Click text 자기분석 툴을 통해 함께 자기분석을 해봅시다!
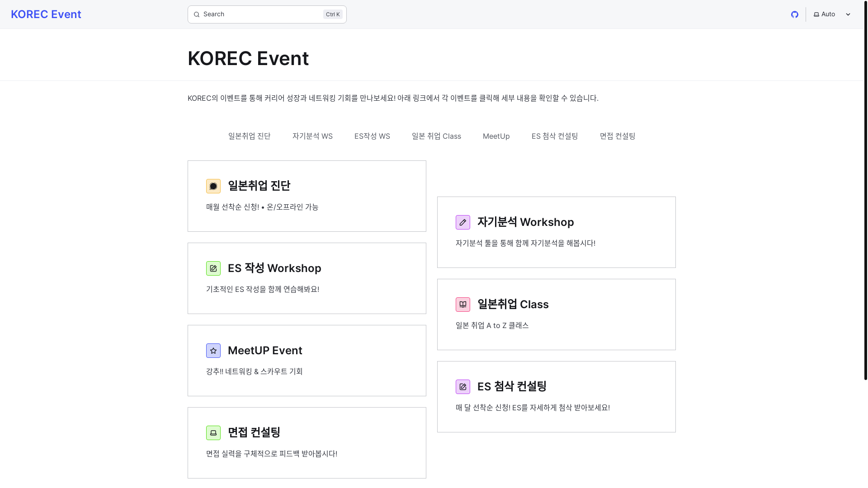 click(x=525, y=243)
